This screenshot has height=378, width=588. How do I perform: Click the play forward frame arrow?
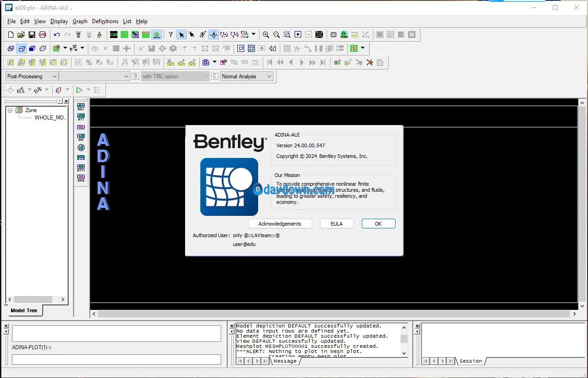[x=302, y=62]
